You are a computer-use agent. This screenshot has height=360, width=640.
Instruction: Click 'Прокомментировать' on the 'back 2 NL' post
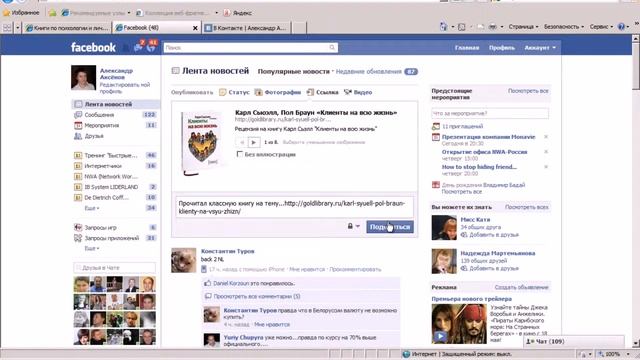355,269
